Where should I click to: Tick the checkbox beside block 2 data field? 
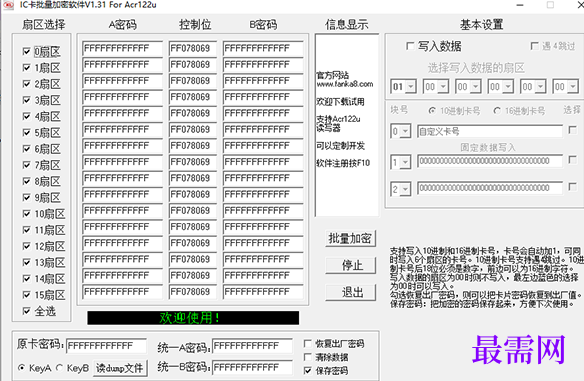[x=572, y=187]
